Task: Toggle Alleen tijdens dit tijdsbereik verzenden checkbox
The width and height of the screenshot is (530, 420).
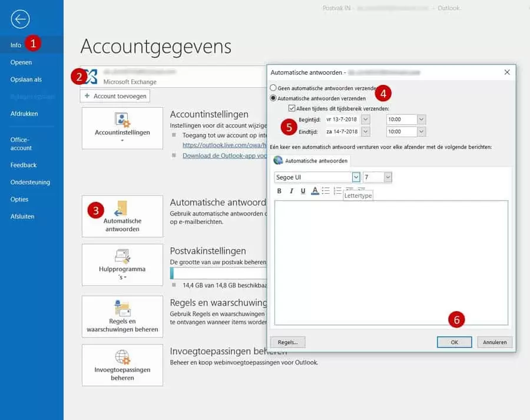Action: point(291,108)
